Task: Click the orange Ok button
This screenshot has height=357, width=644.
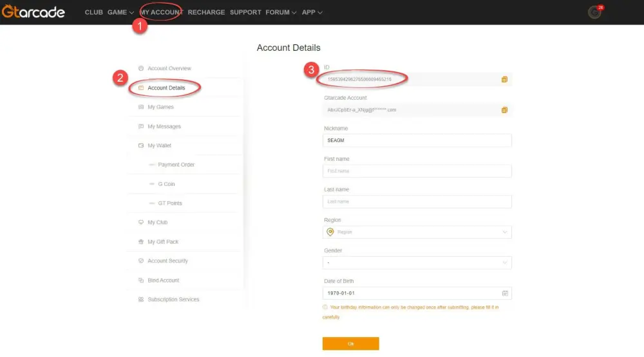Action: pos(351,343)
